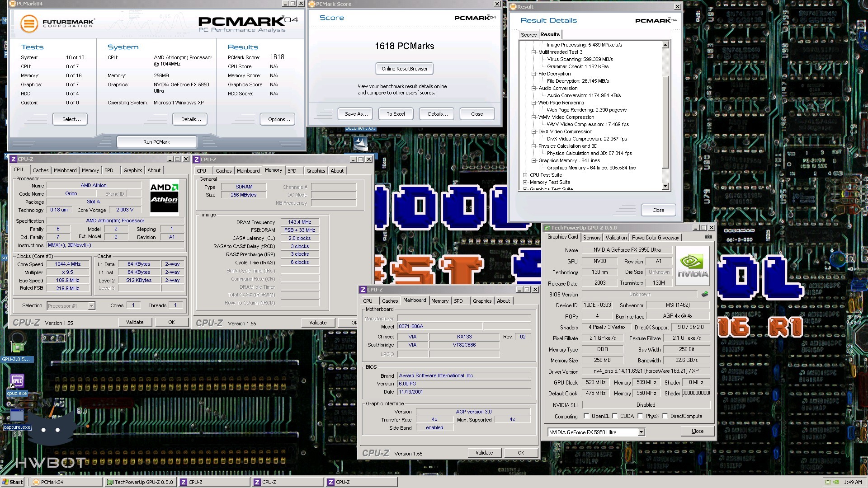
Task: Click the BIOS save chip icon in GPU-Z
Action: click(704, 294)
